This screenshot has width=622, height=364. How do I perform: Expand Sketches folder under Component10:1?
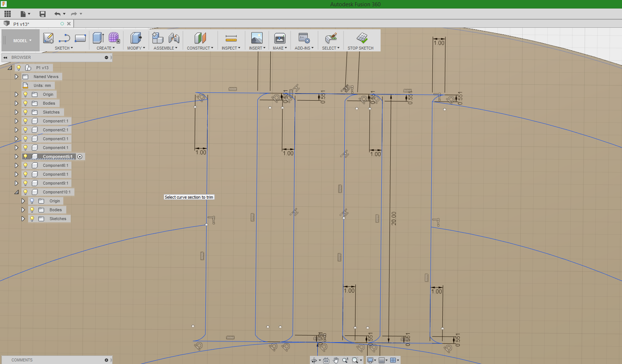pos(23,219)
